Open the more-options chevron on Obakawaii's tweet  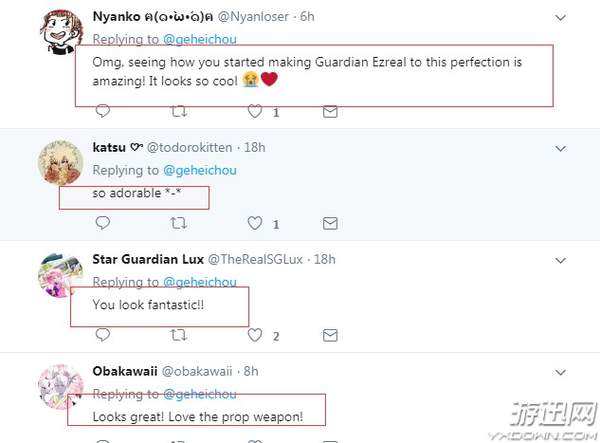(560, 372)
